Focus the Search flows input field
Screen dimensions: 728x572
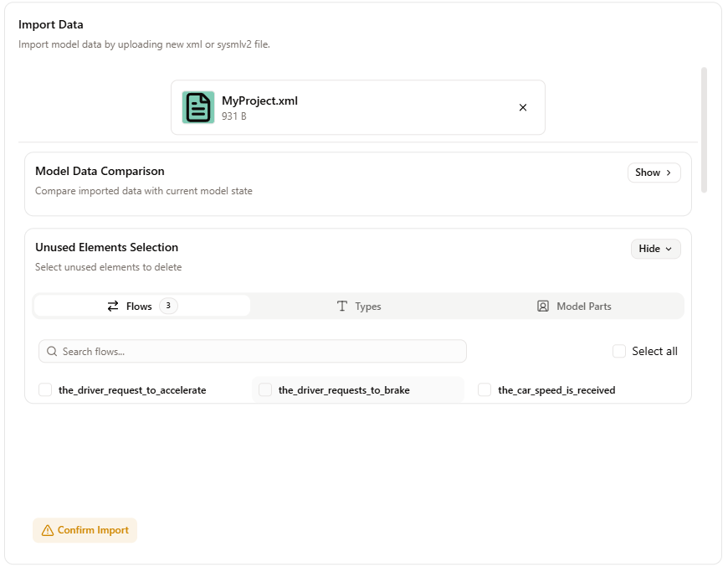(x=259, y=352)
